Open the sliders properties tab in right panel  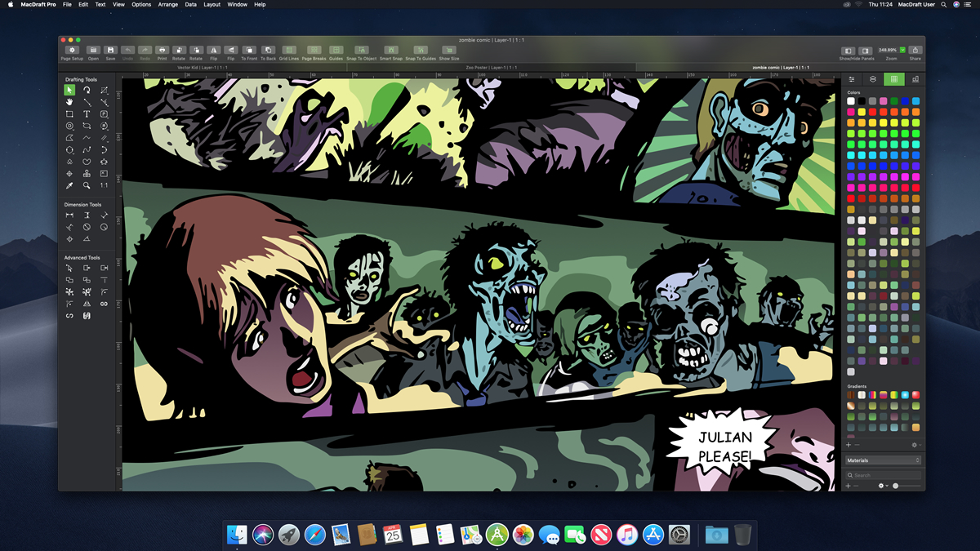click(852, 79)
